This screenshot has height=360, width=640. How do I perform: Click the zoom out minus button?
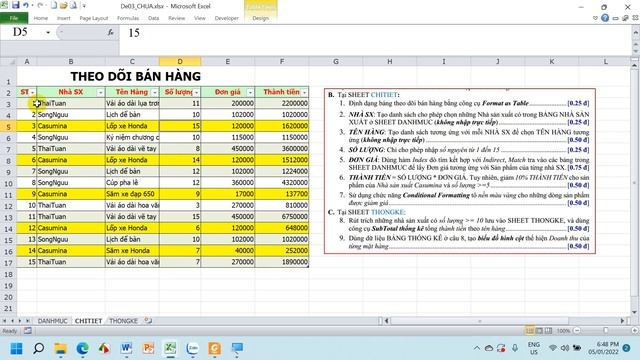[x=577, y=330]
